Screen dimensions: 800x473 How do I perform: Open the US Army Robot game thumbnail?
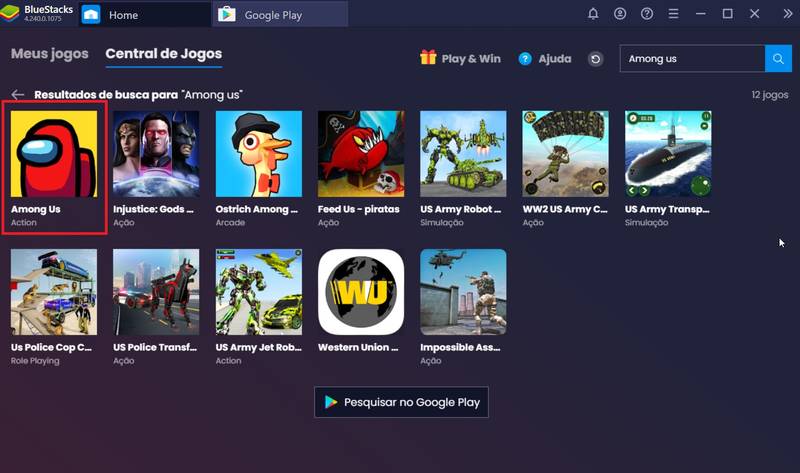point(463,154)
